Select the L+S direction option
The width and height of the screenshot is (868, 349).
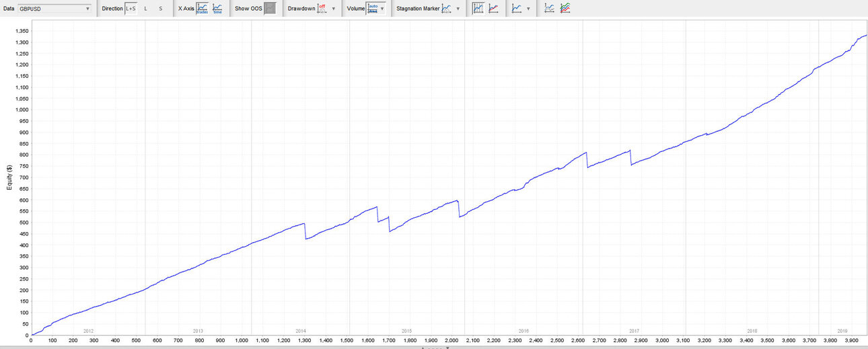tap(131, 9)
